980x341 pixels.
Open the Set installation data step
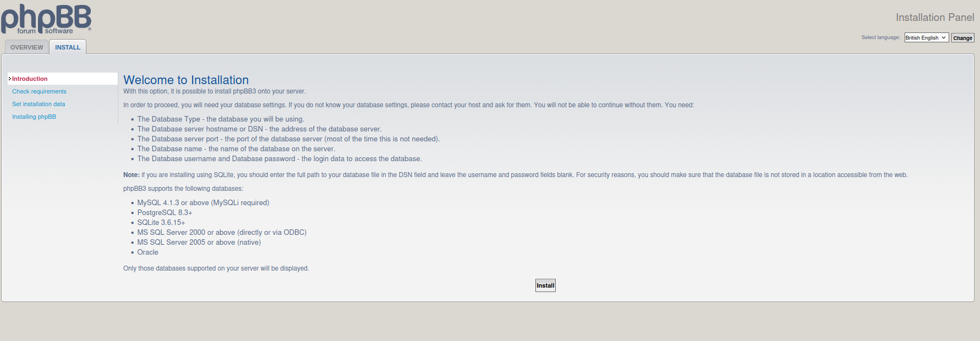tap(39, 104)
